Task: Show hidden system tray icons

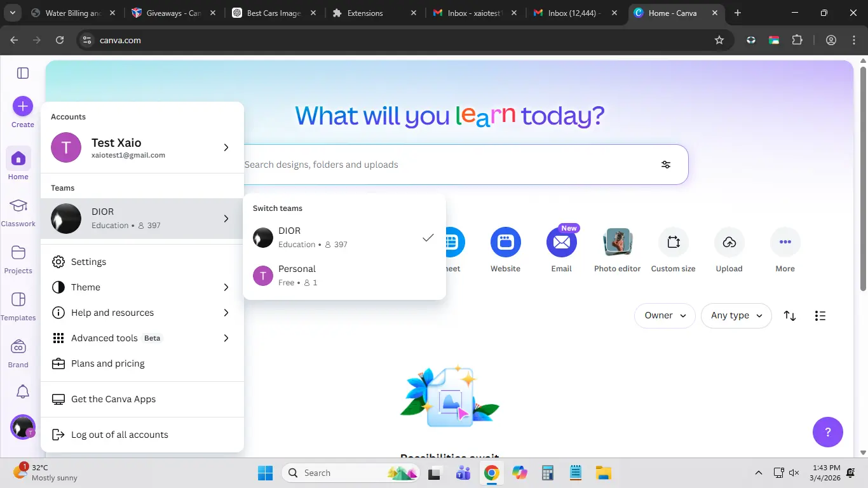Action: pos(759,473)
